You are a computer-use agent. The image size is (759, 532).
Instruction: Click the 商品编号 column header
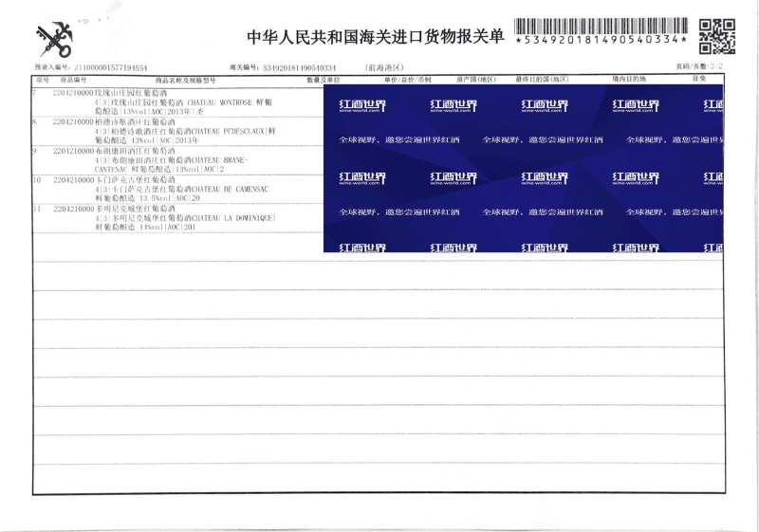tap(73, 80)
